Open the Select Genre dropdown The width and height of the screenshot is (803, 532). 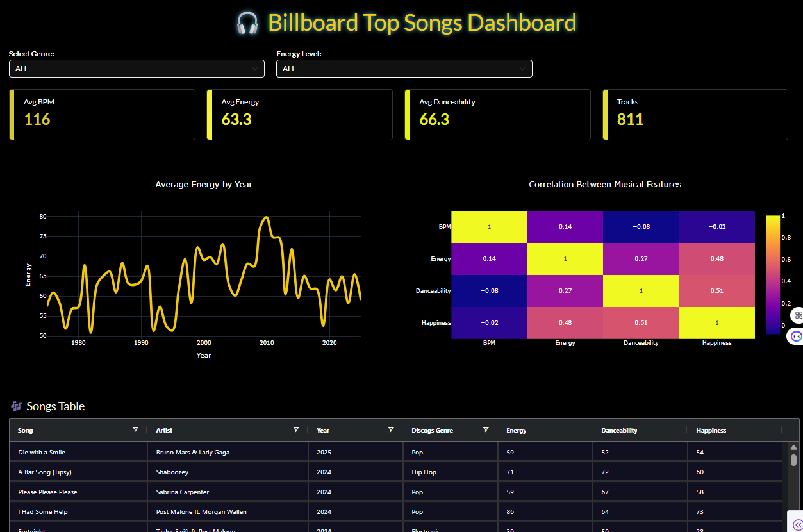pos(137,69)
